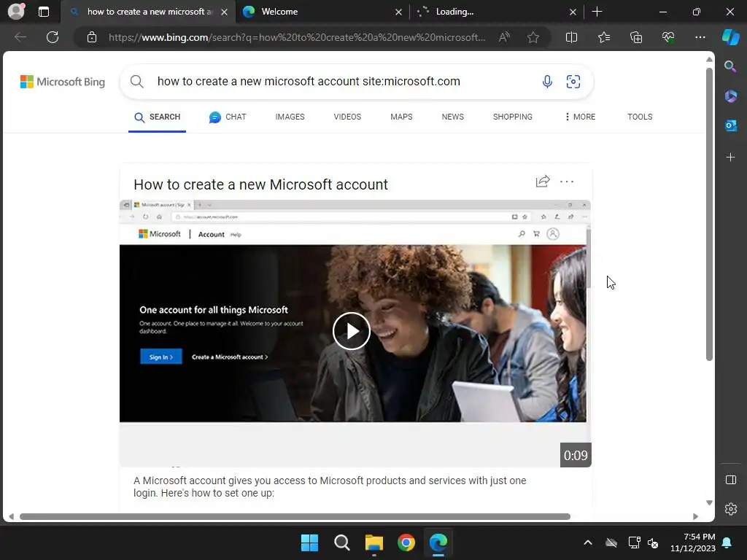The image size is (747, 560).
Task: Add a sidebar app with plus icon
Action: [x=730, y=157]
